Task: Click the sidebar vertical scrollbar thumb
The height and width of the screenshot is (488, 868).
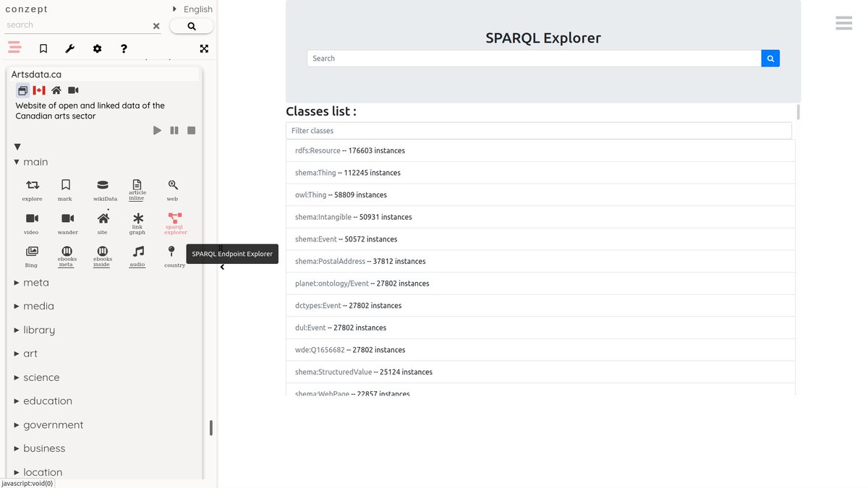Action: 211,428
